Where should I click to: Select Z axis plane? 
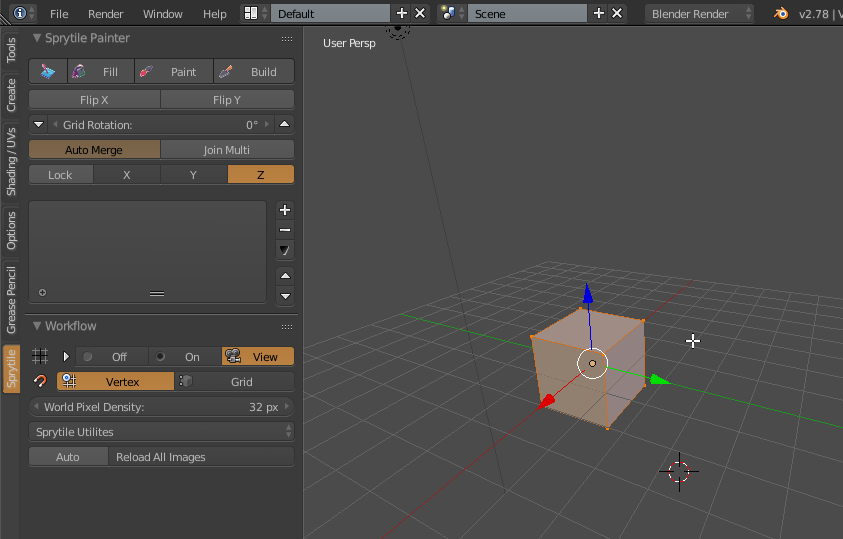tap(261, 175)
